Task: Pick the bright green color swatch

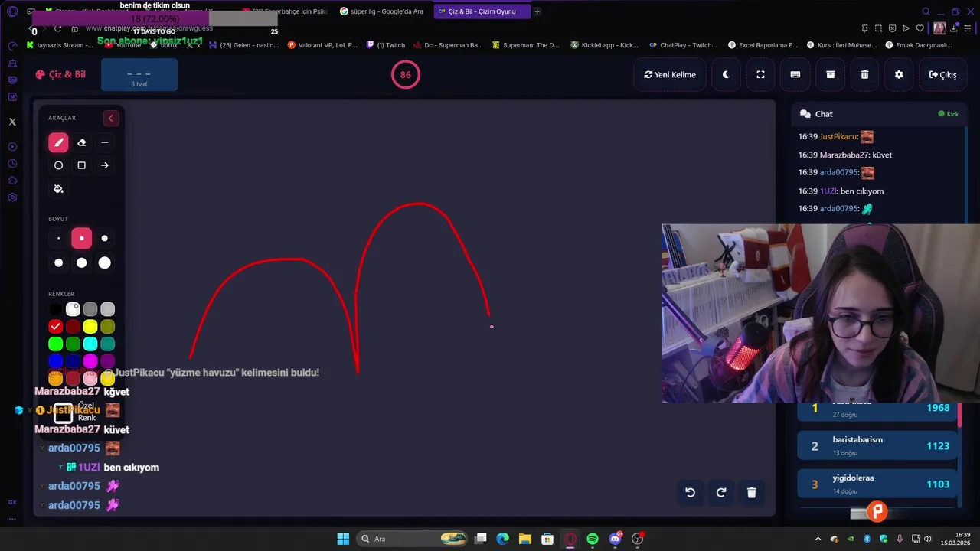Action: (x=55, y=344)
